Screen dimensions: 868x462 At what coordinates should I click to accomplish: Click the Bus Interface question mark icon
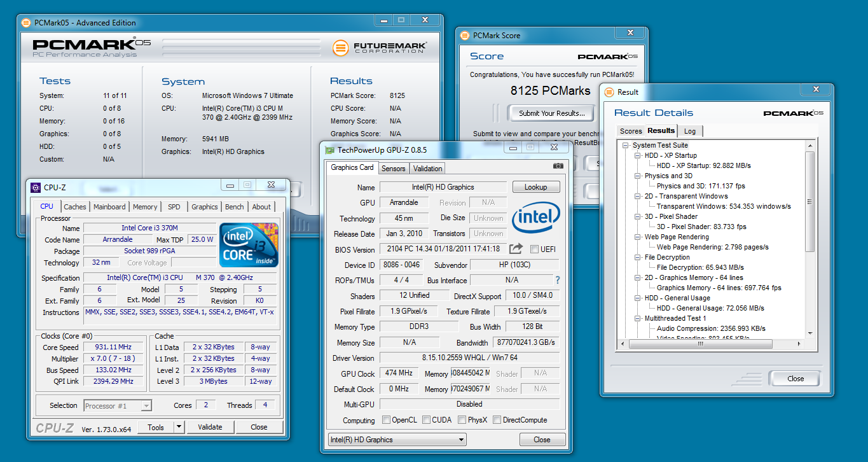[x=558, y=280]
